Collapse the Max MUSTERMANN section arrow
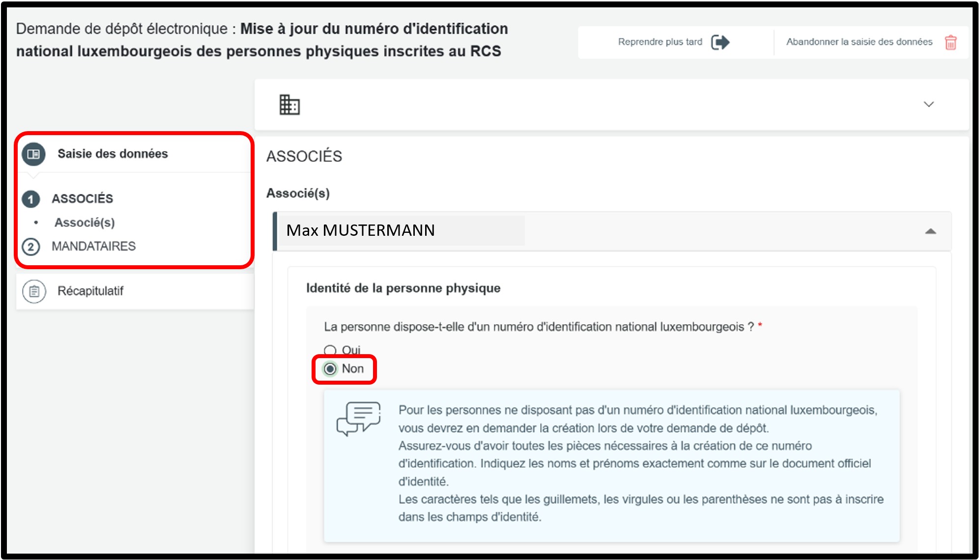The image size is (979, 560). click(x=930, y=231)
